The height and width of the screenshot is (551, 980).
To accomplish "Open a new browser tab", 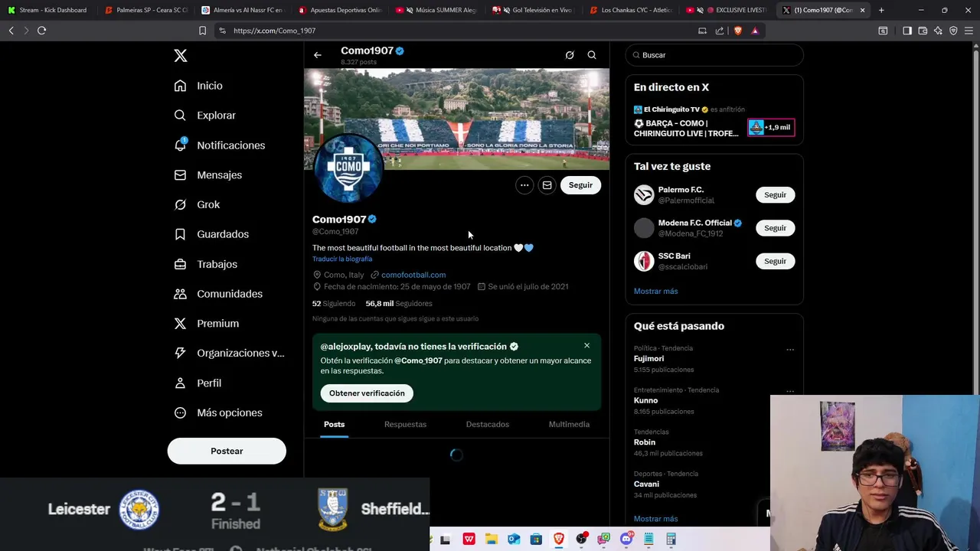I will click(x=881, y=10).
